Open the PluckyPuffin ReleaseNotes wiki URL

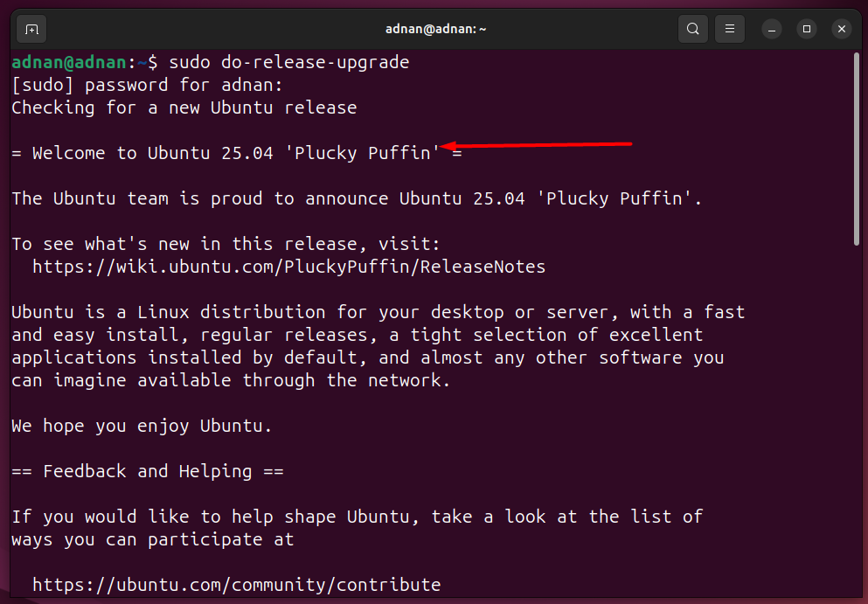pyautogui.click(x=289, y=267)
